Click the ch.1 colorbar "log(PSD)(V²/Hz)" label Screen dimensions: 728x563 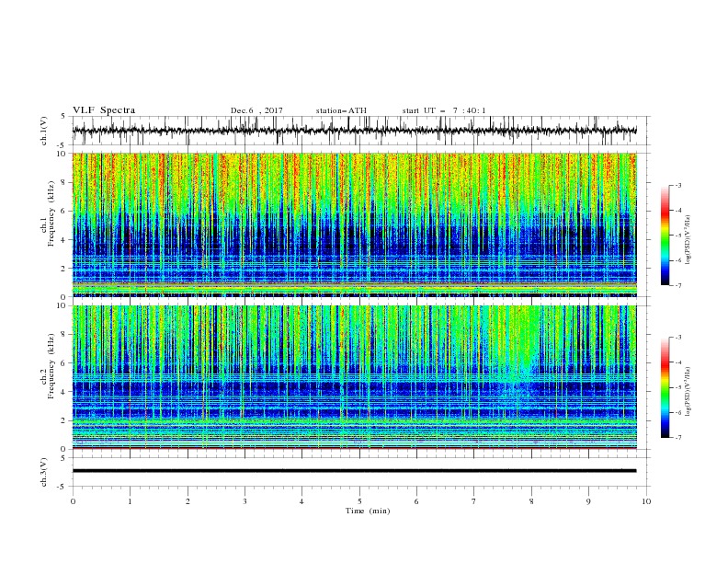pyautogui.click(x=688, y=240)
